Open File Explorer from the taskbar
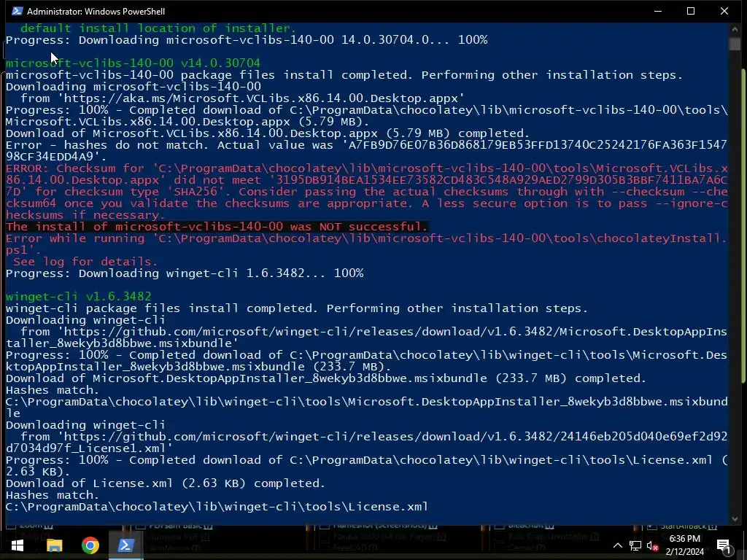This screenshot has height=560, width=747. (x=54, y=545)
